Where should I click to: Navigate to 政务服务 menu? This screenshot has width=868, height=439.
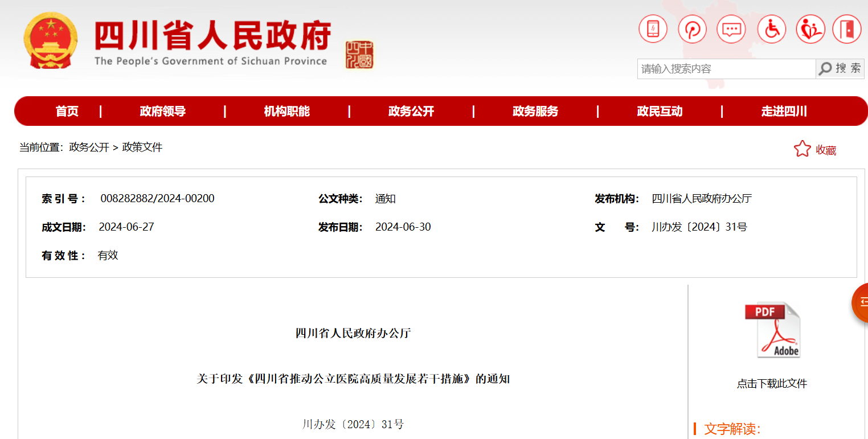(x=535, y=112)
